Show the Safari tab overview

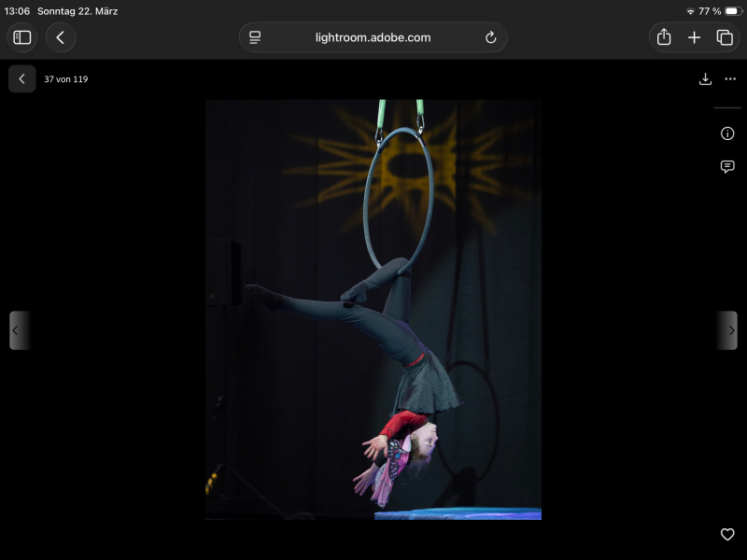725,37
